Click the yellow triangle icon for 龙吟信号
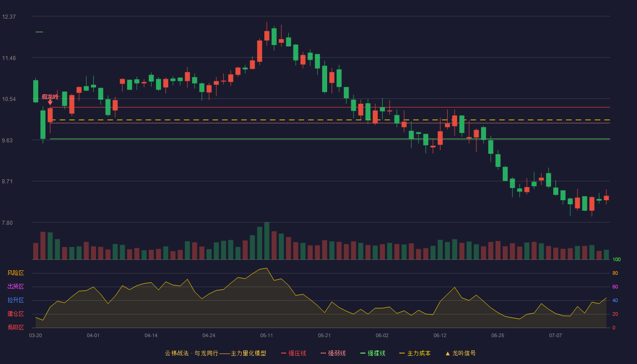Viewport: 637px width, 364px height. (448, 354)
